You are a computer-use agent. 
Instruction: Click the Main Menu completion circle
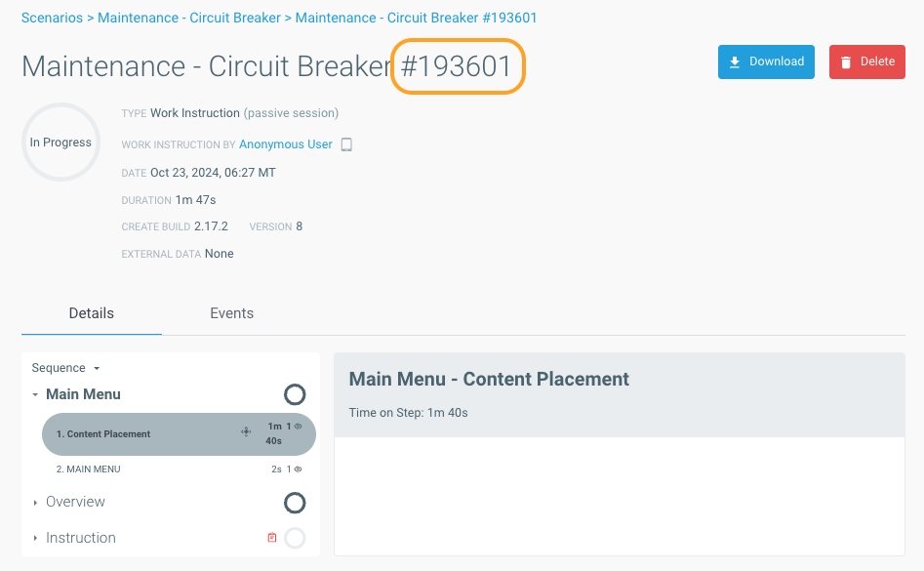pos(295,394)
